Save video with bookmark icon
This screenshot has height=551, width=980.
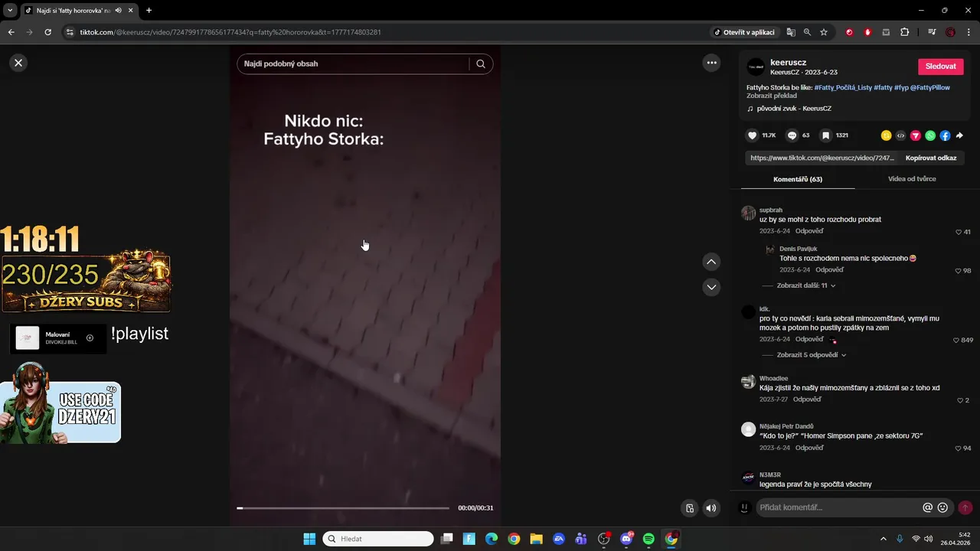[x=825, y=135]
